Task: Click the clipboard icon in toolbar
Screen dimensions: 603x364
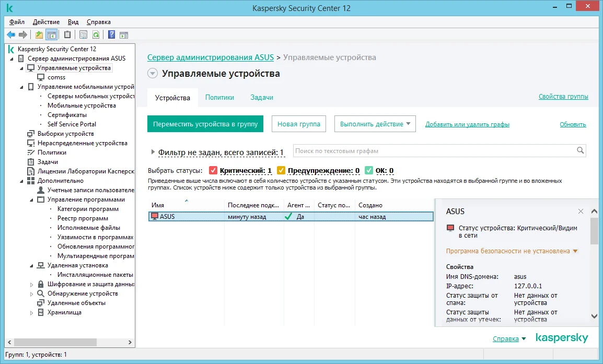Action: tap(67, 35)
